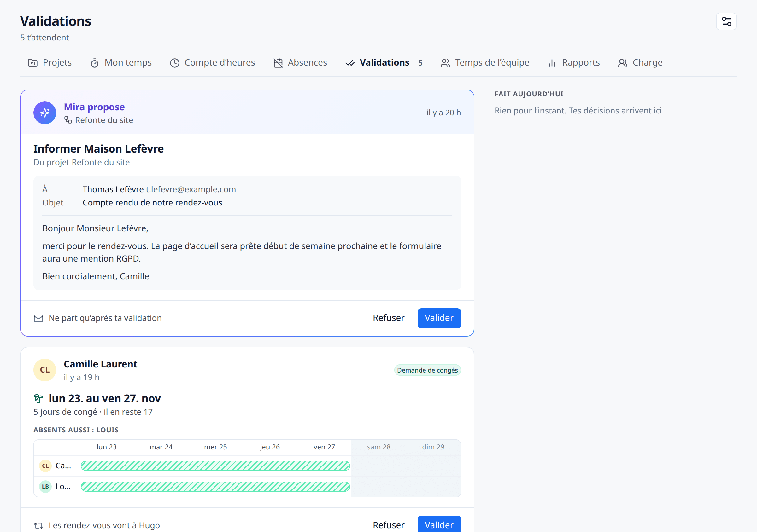This screenshot has height=532, width=757.
Task: Click the palm tree vacation icon
Action: pos(38,398)
